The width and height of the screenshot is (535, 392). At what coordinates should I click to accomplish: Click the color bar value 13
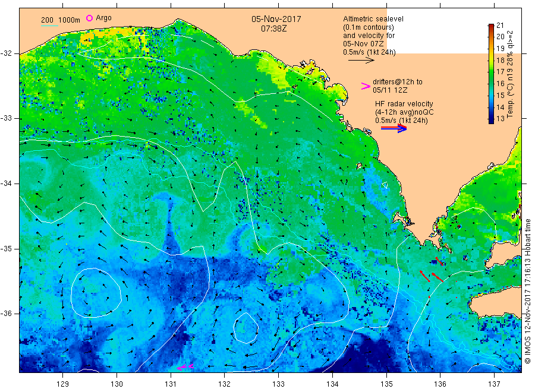point(500,119)
